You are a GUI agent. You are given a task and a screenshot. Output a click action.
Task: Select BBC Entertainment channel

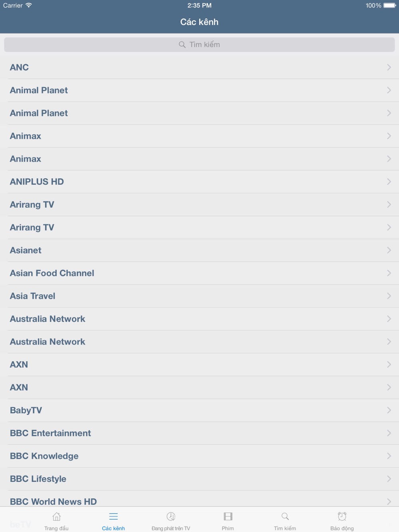click(x=51, y=433)
